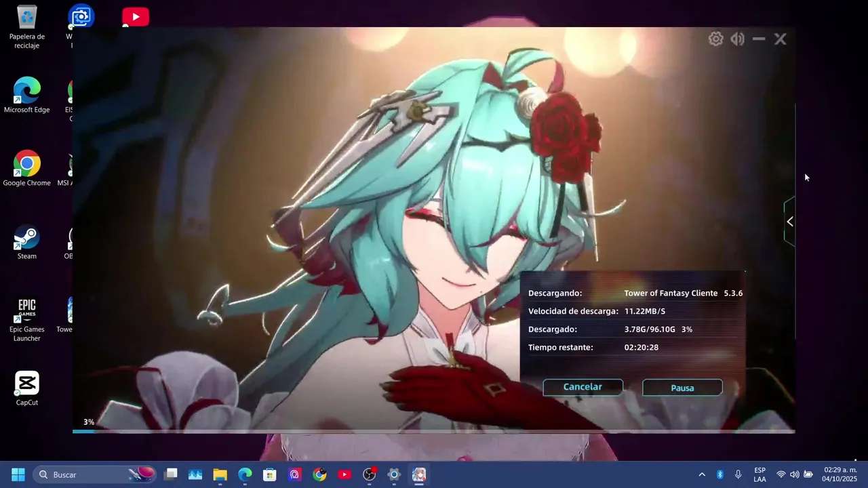Change ESP LAA input language

coord(760,474)
